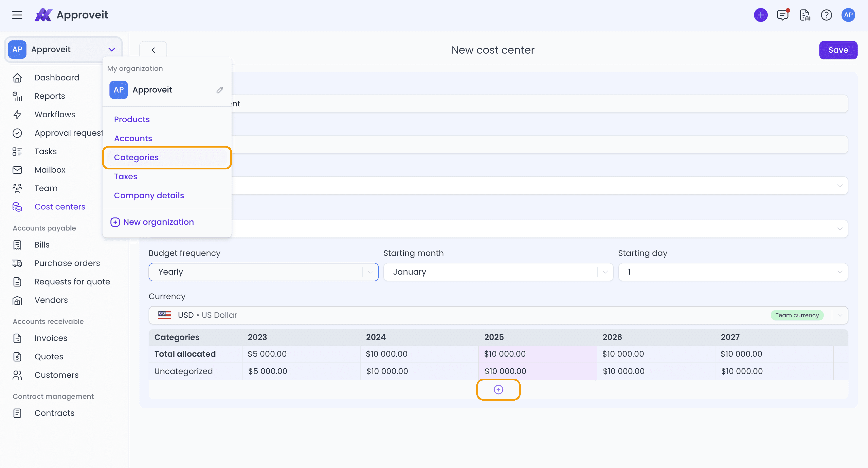Screen dimensions: 868x468
Task: Open Company details from organization menu
Action: coord(149,196)
